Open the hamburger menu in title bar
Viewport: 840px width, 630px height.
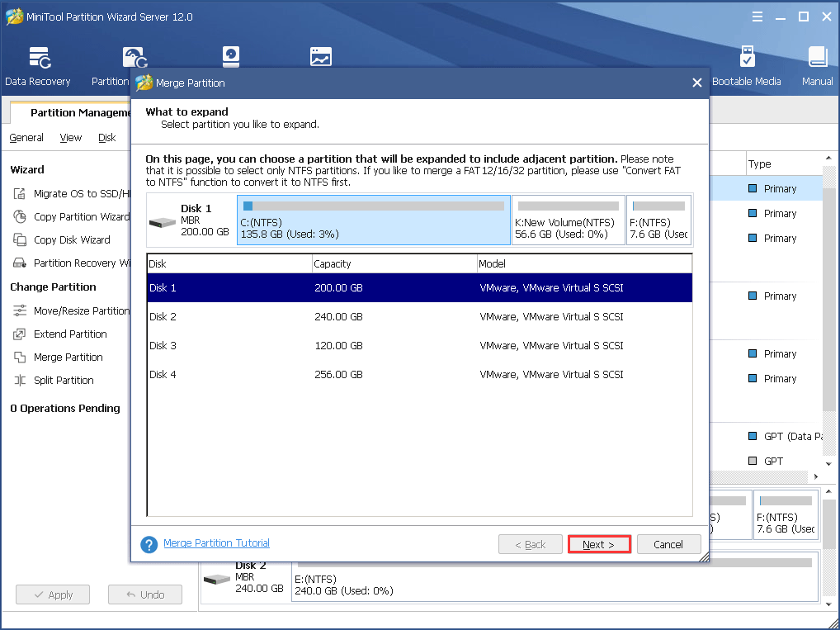point(757,17)
